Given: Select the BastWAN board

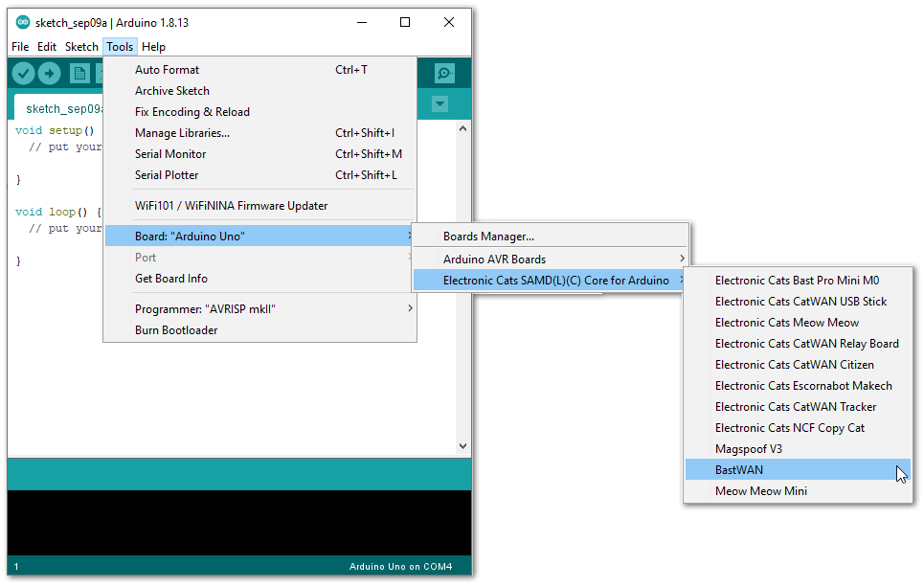Looking at the screenshot, I should pos(798,470).
